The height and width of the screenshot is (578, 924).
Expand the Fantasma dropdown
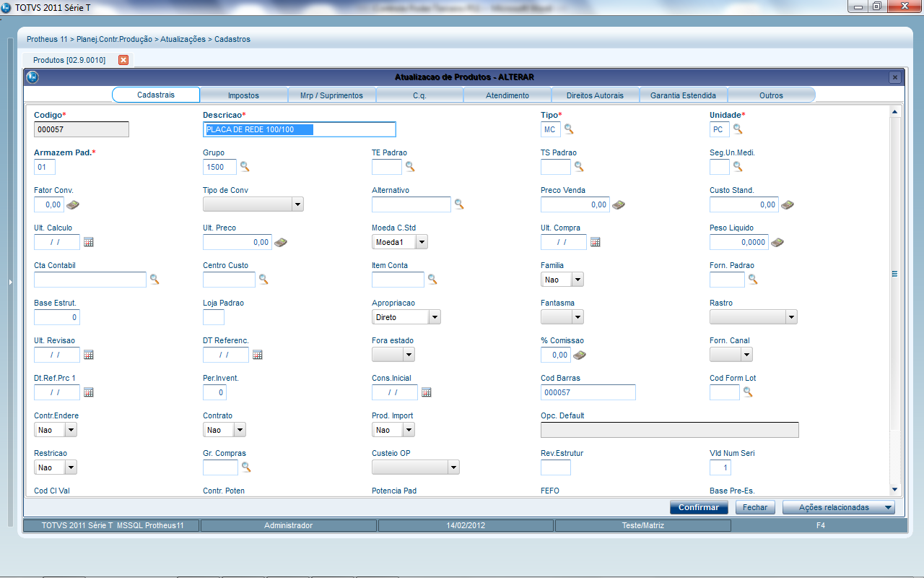577,317
